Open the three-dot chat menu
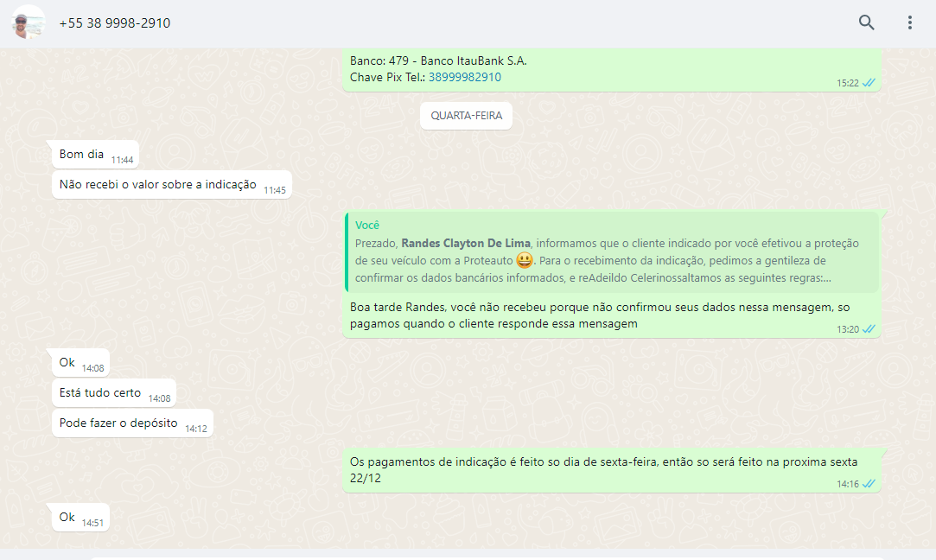936x560 pixels. (x=909, y=22)
